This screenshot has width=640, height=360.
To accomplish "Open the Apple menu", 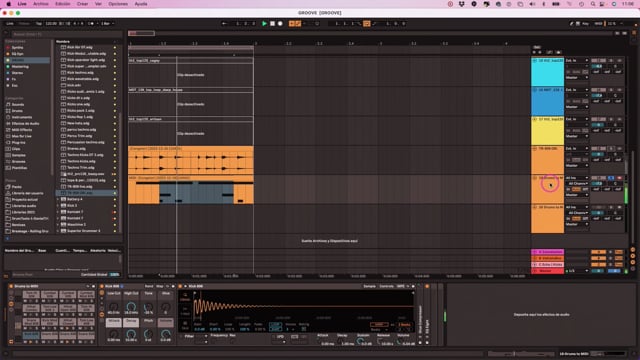I will pyautogui.click(x=8, y=4).
